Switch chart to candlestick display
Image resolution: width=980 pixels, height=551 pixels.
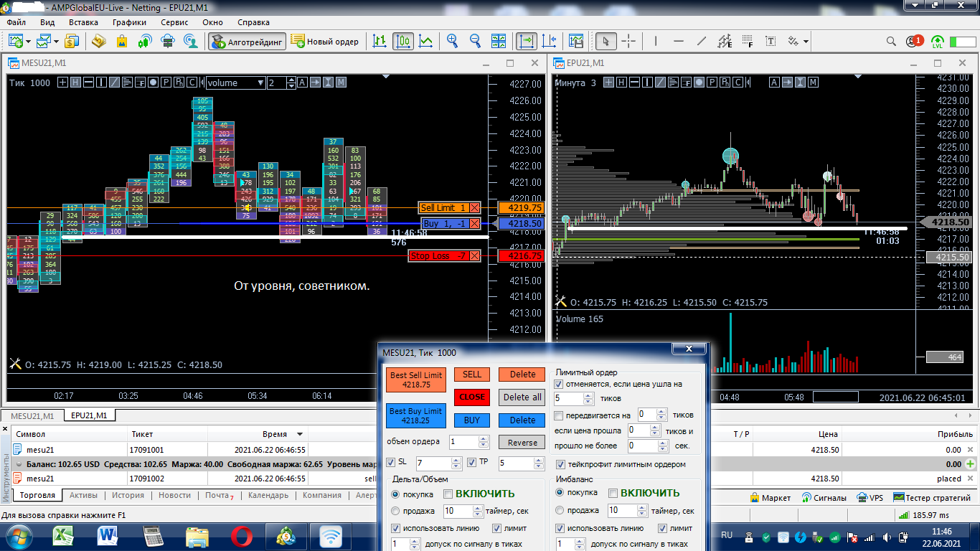(x=403, y=41)
